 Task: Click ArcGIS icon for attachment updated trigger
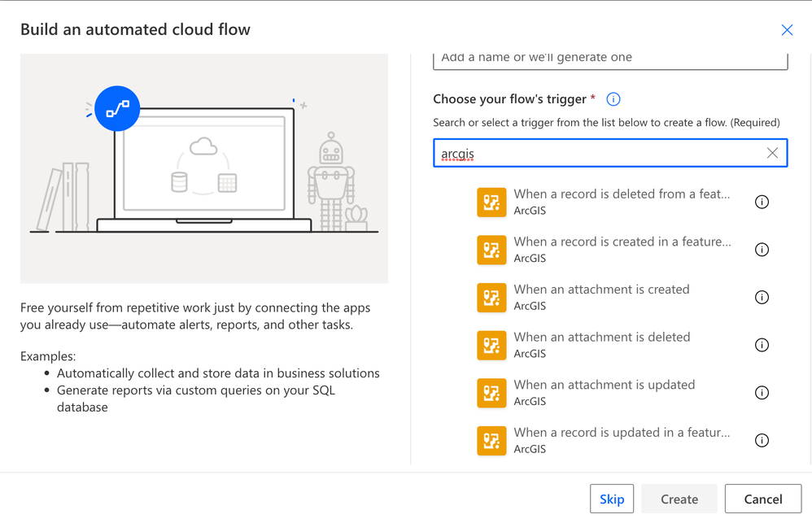click(x=491, y=393)
